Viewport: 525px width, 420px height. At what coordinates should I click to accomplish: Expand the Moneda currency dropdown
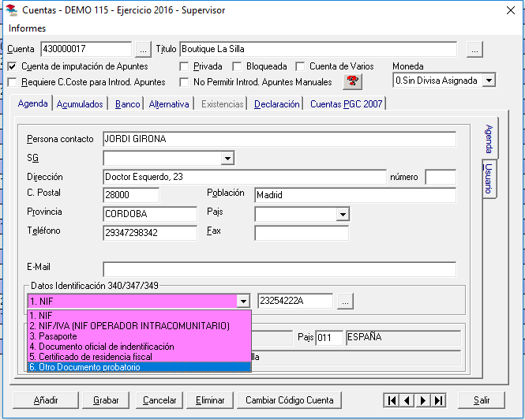click(x=489, y=81)
